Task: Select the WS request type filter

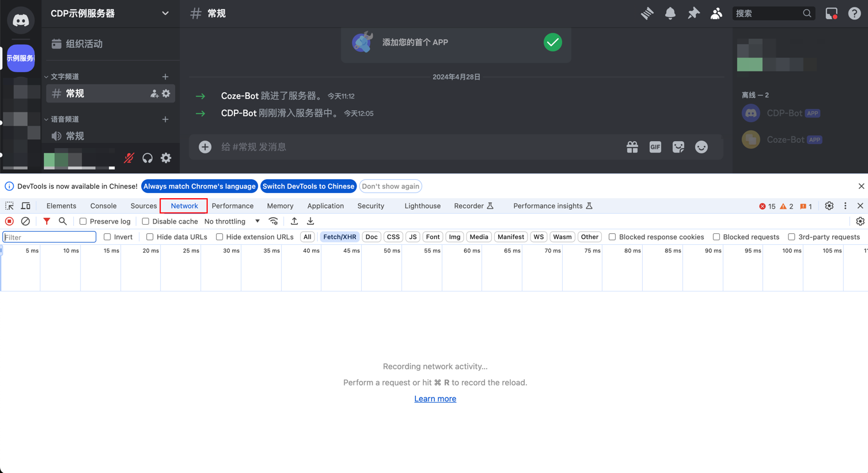Action: [539, 237]
